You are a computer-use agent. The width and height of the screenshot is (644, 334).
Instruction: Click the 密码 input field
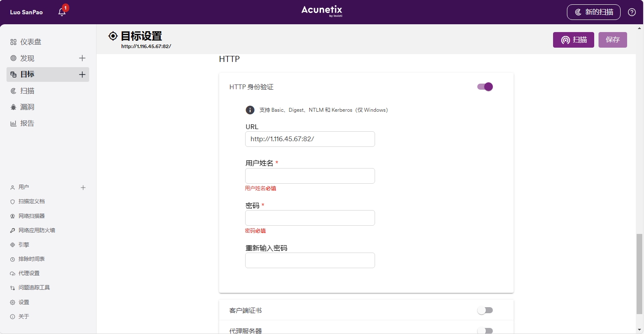tap(310, 218)
